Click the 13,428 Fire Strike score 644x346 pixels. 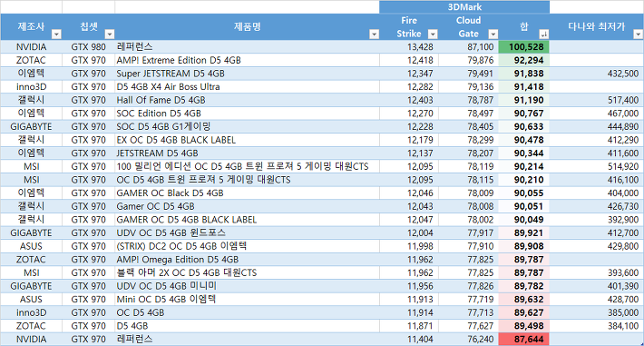409,47
